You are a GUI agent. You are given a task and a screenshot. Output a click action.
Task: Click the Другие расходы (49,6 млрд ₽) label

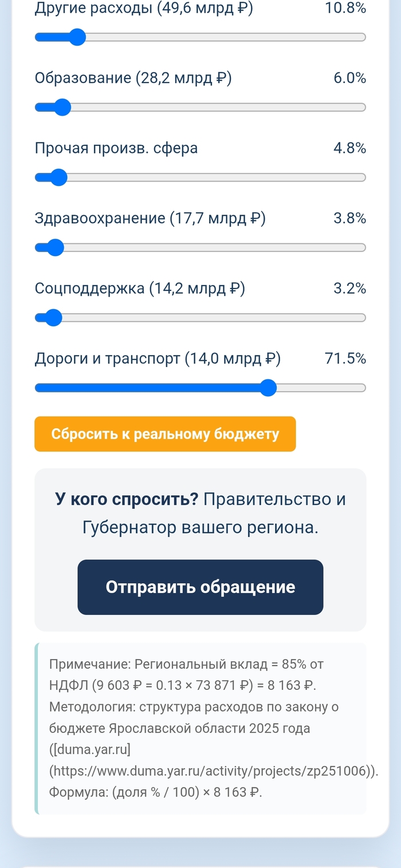144,8
